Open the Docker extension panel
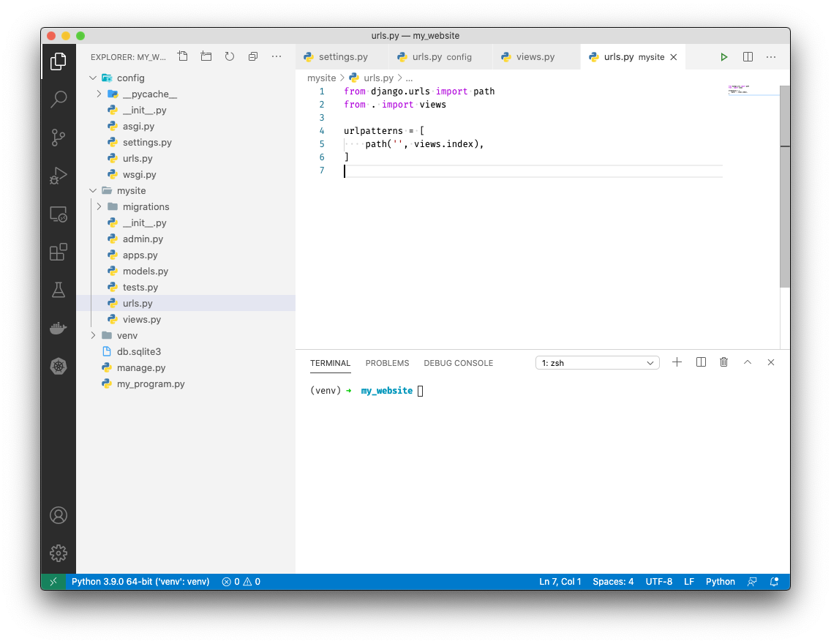 pos(59,328)
